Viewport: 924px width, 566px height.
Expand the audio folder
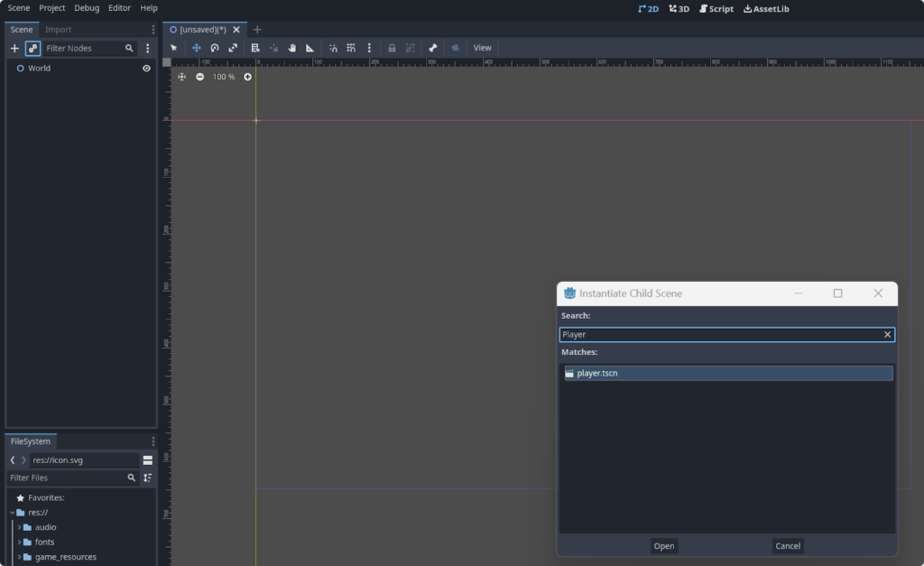pyautogui.click(x=18, y=526)
